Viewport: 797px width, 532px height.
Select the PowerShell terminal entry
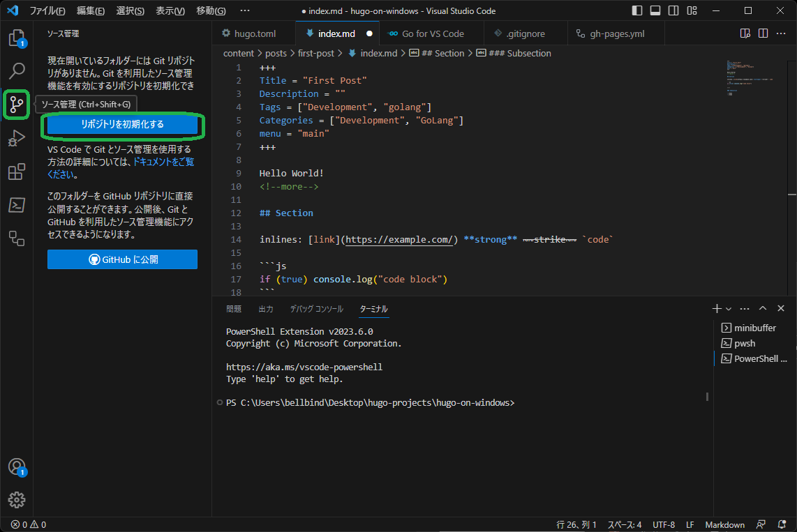pyautogui.click(x=754, y=358)
